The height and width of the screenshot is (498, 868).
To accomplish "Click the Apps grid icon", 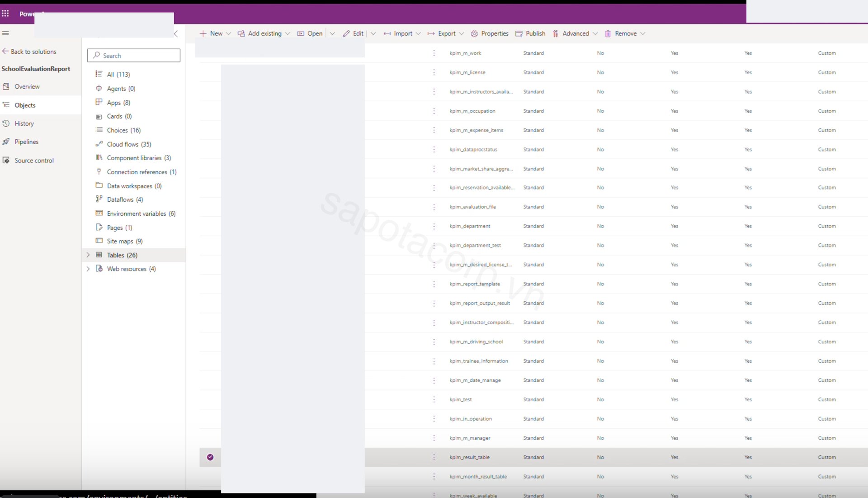I will [99, 102].
